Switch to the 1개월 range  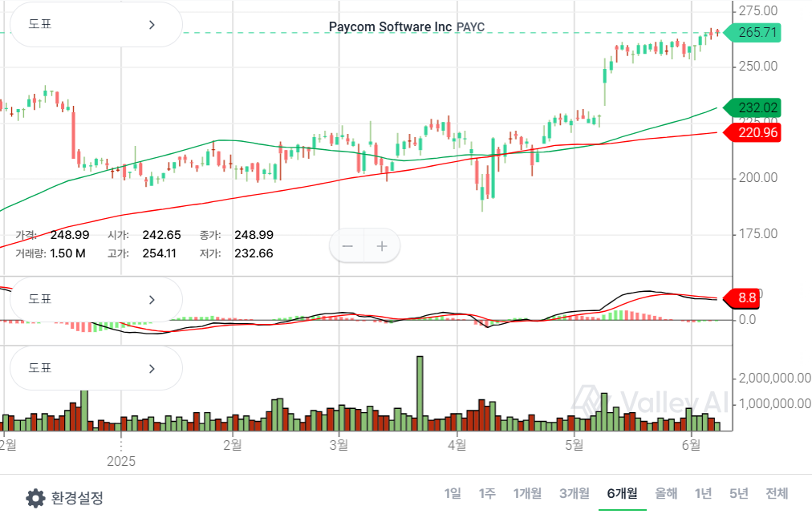[527, 493]
